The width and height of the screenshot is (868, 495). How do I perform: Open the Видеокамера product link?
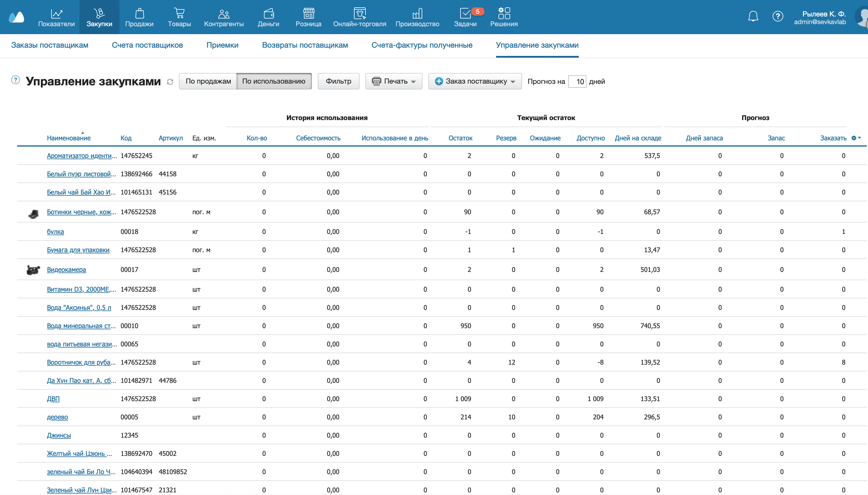(x=66, y=270)
